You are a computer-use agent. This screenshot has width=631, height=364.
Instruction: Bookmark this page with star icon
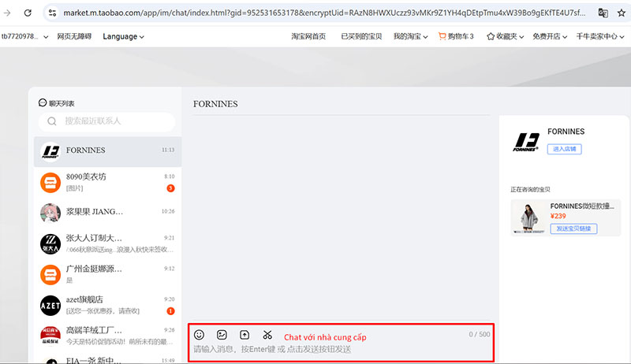pyautogui.click(x=622, y=13)
